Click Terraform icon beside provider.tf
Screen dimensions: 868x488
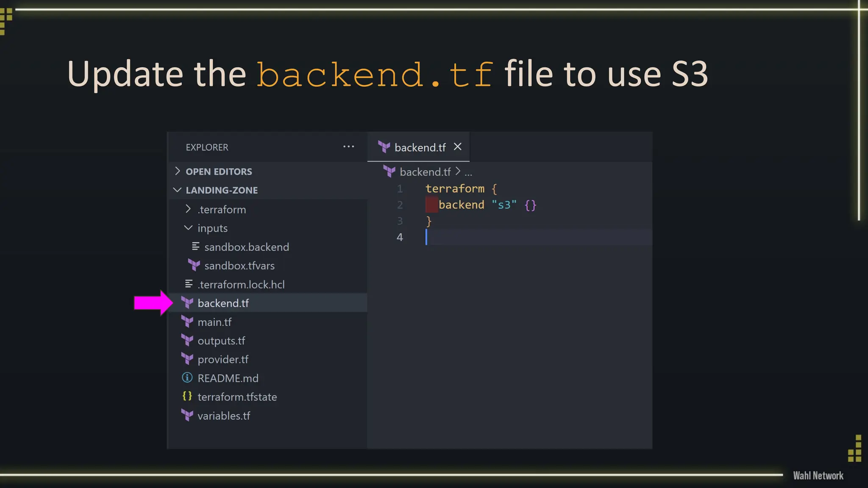click(187, 359)
